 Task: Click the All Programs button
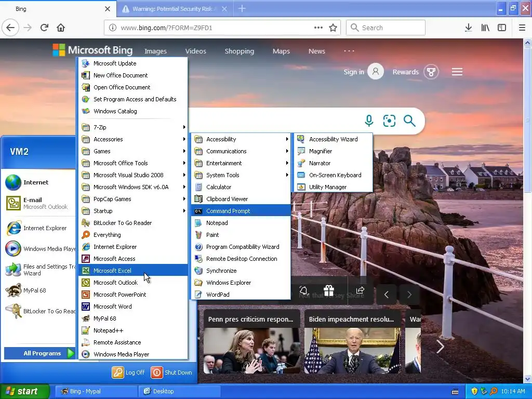[x=39, y=353]
